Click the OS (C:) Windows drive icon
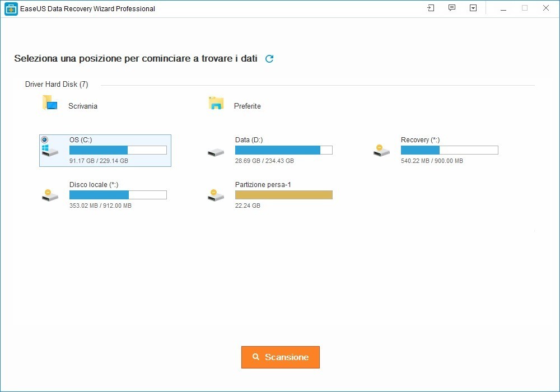560x392 pixels. click(49, 151)
